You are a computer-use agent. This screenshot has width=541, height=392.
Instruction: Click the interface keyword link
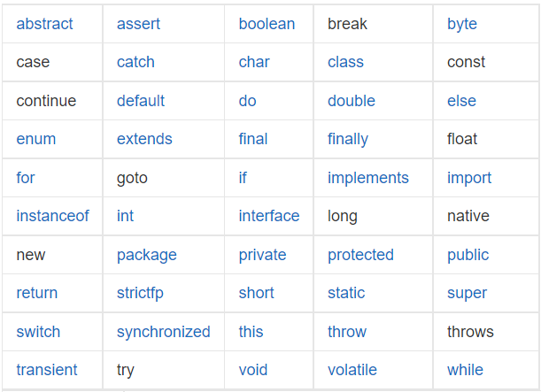coord(269,216)
